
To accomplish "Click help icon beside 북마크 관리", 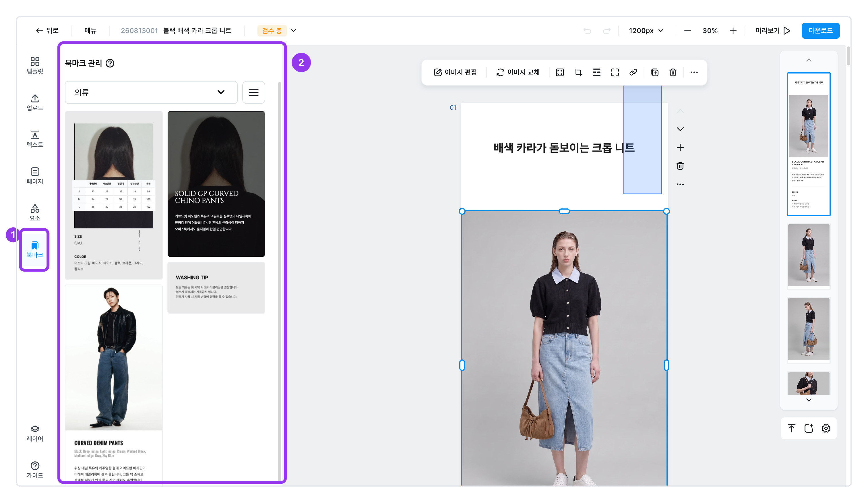I will tap(110, 63).
